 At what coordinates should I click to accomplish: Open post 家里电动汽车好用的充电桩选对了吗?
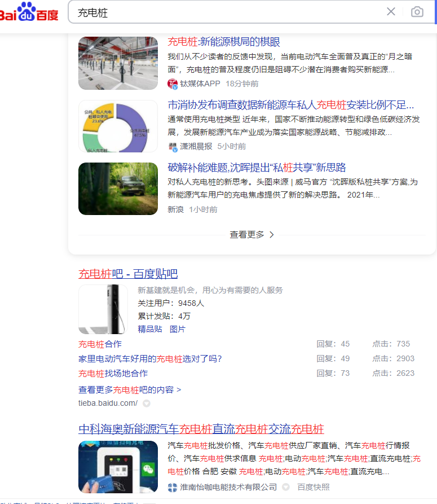click(150, 359)
